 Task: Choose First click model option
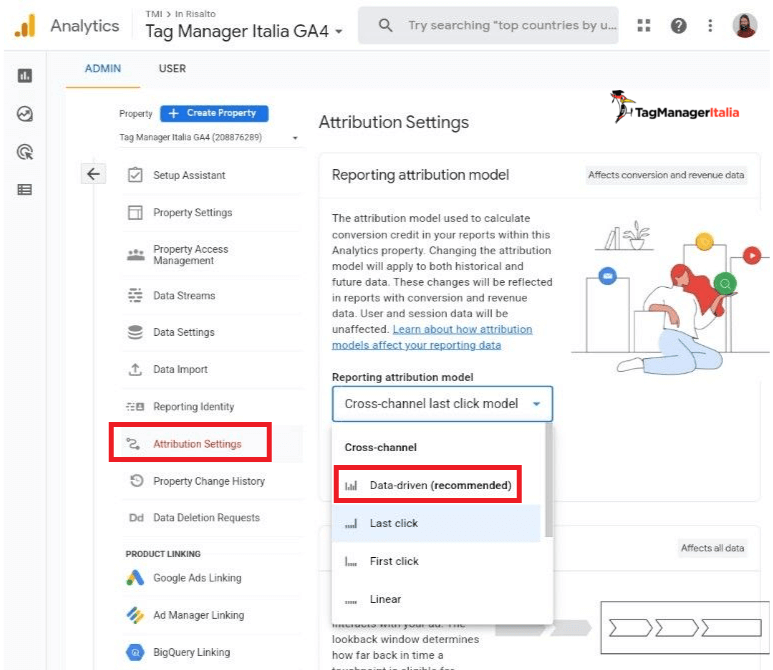(436, 561)
